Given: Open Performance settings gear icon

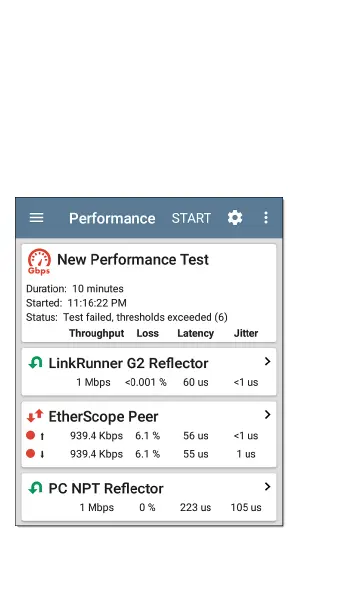Looking at the screenshot, I should pos(235,218).
